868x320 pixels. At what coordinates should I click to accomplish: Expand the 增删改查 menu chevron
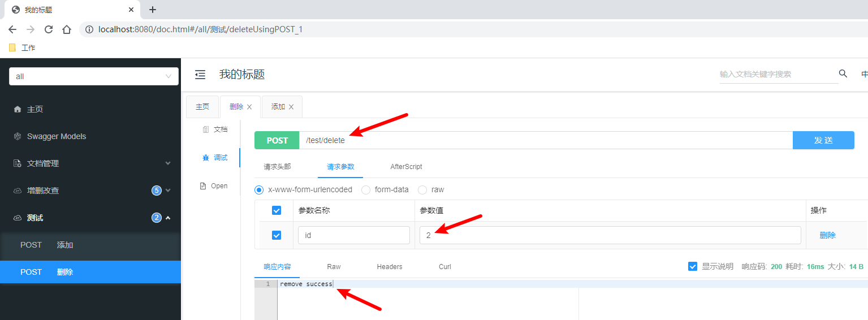coord(168,191)
